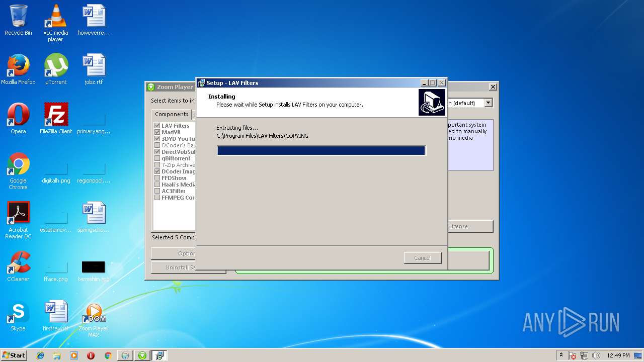Toggle the 3DYD YouTube checkbox
Viewport: 644px width, 362px height.
(157, 139)
